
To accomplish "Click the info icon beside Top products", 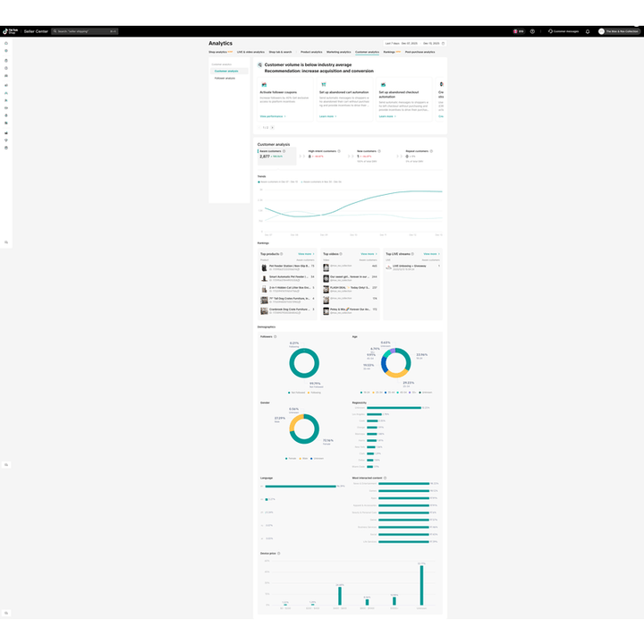I will pyautogui.click(x=282, y=254).
